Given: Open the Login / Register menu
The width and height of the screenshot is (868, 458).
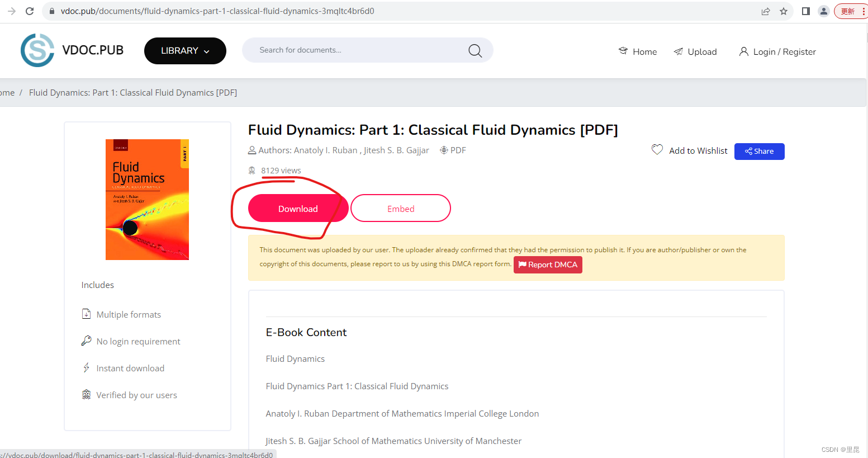Looking at the screenshot, I should (777, 51).
